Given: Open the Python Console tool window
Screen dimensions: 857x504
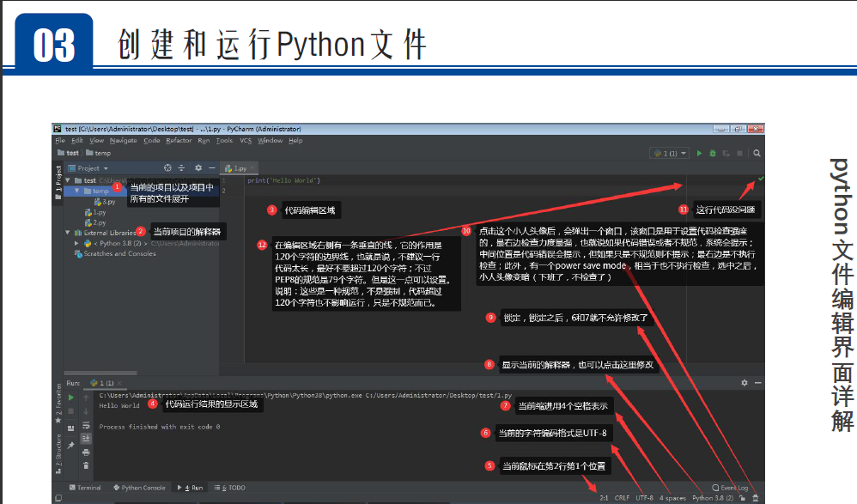Looking at the screenshot, I should point(139,488).
